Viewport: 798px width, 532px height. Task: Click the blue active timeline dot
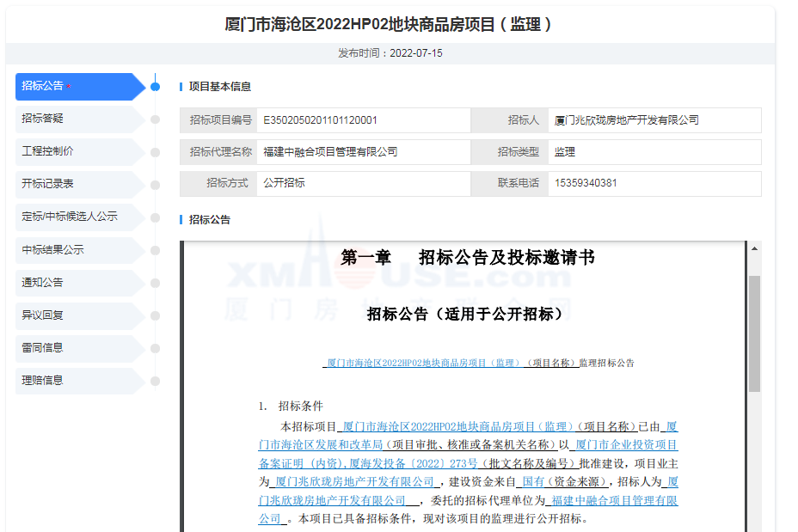tap(155, 86)
